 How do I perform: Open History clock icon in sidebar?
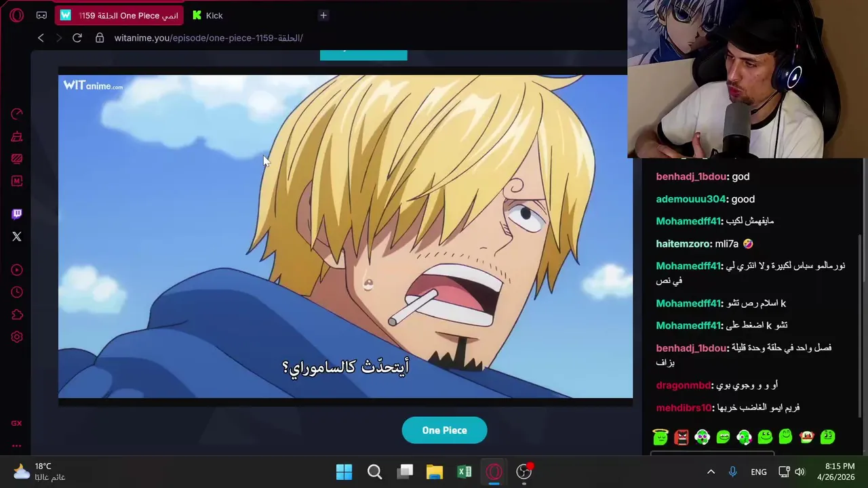(17, 292)
